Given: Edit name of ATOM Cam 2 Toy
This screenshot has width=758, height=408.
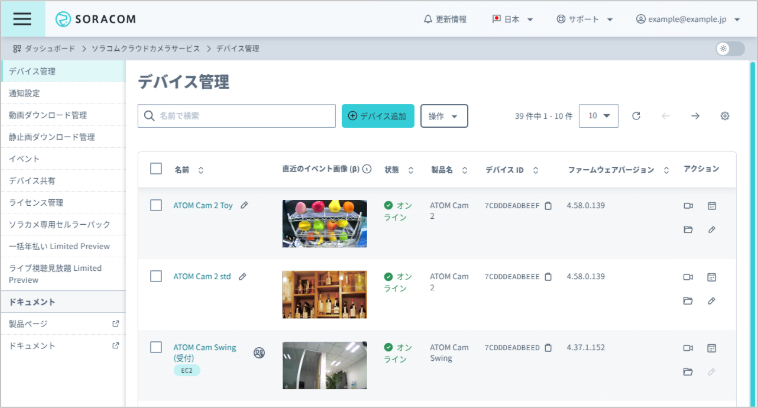Looking at the screenshot, I should pyautogui.click(x=244, y=205).
